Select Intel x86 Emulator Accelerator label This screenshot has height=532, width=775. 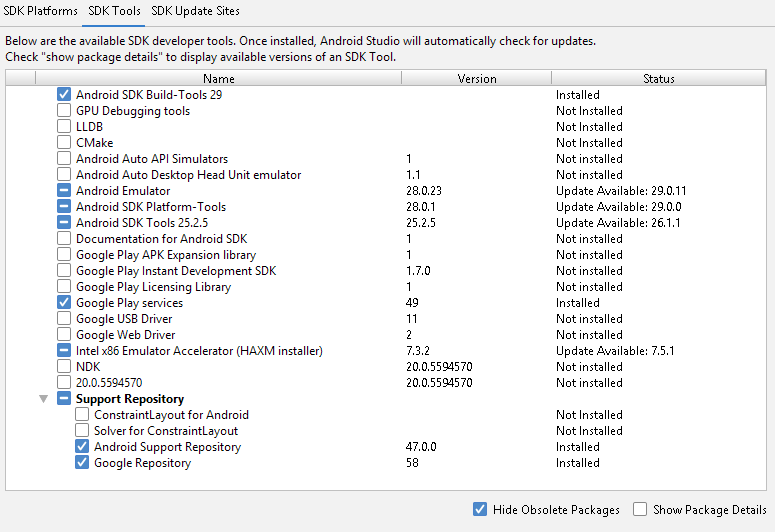[x=199, y=351]
